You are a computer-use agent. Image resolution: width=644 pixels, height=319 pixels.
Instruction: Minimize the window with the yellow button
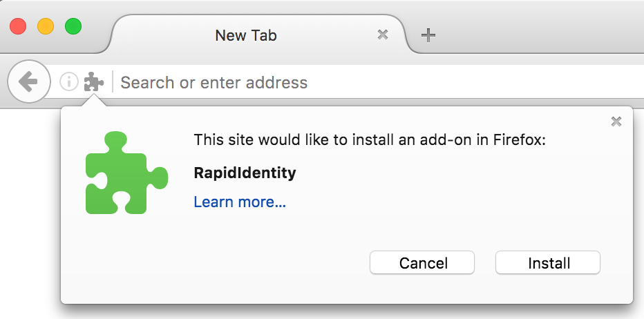pos(46,27)
